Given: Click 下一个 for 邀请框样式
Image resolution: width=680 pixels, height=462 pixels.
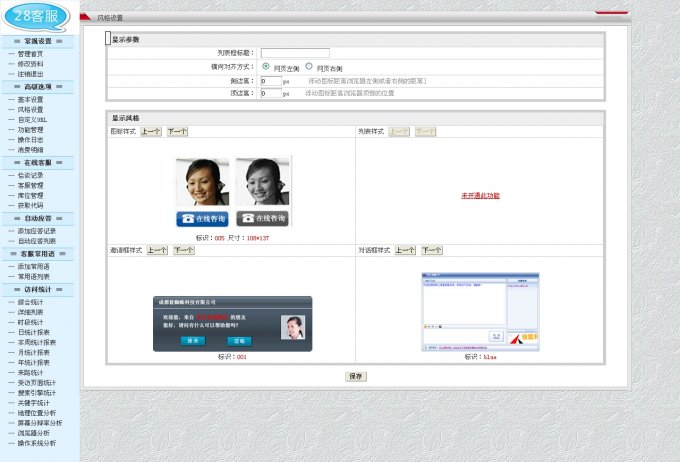Looking at the screenshot, I should click(184, 250).
